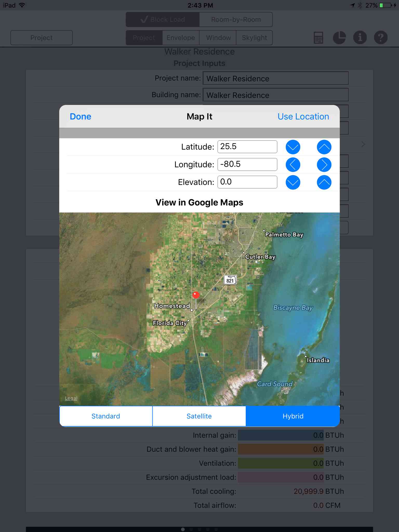Tap the Excursion adjustment load bar
This screenshot has height=532, width=399.
pyautogui.click(x=281, y=477)
